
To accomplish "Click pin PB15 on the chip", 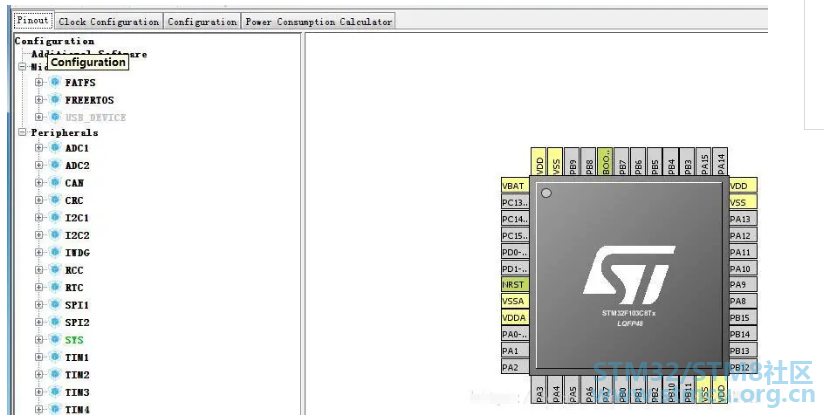I will click(x=743, y=317).
